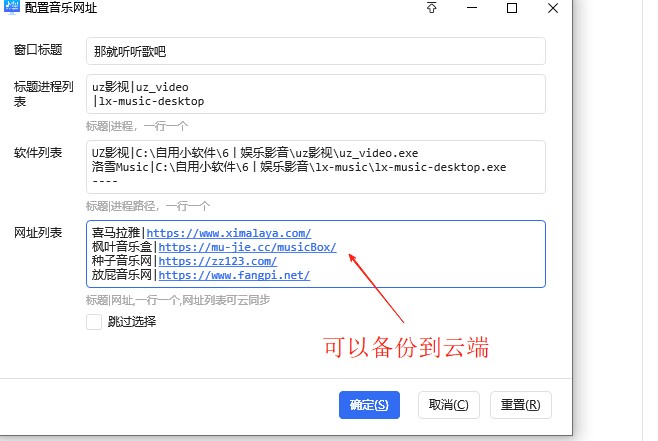Confirm with the 确定(S) button

369,405
